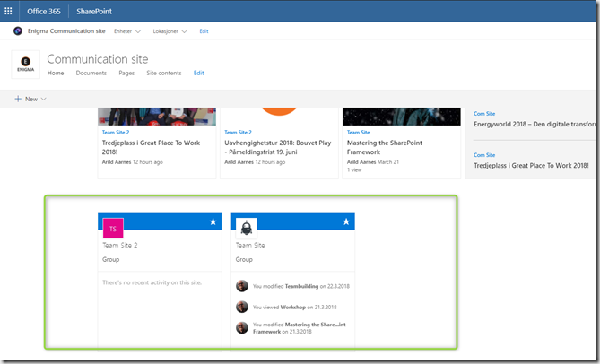The width and height of the screenshot is (600, 364).
Task: Open Mastering the Share...int Framework activity entry
Action: [x=300, y=328]
